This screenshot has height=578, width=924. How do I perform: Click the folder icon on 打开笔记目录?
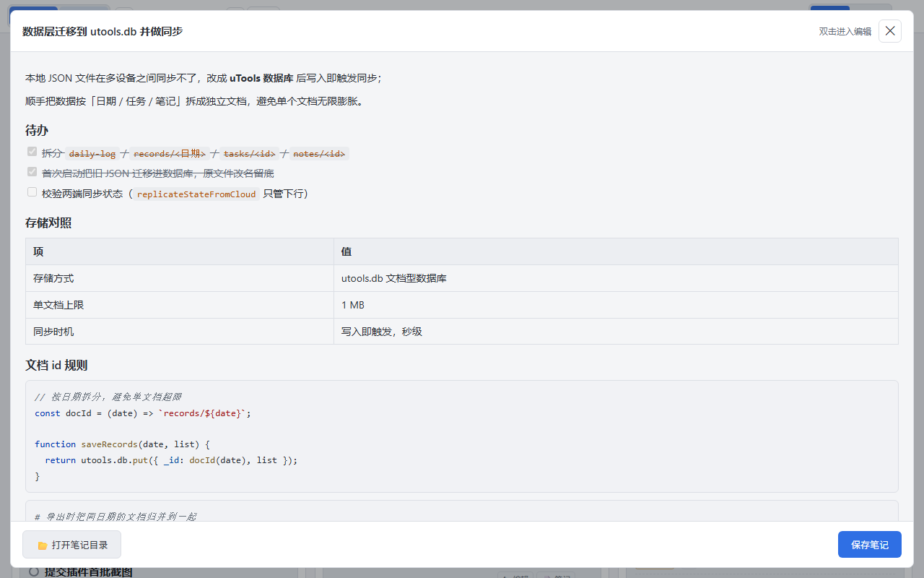click(42, 545)
